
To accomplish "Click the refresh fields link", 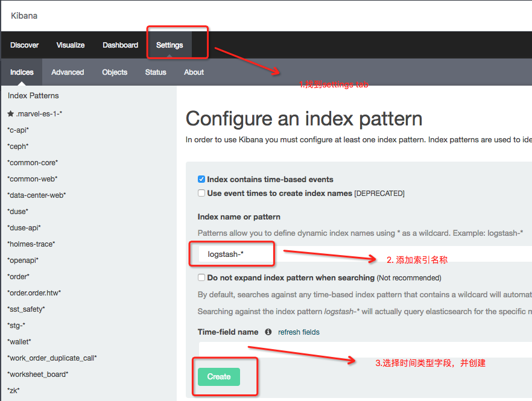I will pyautogui.click(x=299, y=332).
